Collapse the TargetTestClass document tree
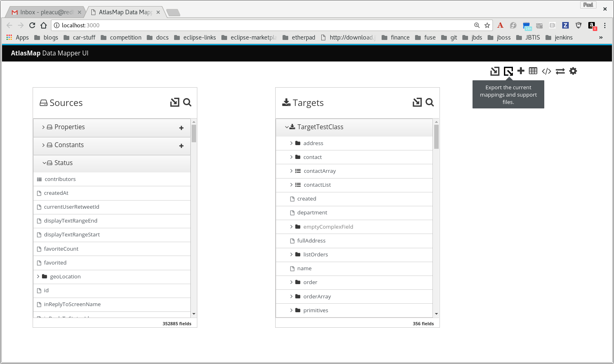This screenshot has height=364, width=614. click(287, 127)
